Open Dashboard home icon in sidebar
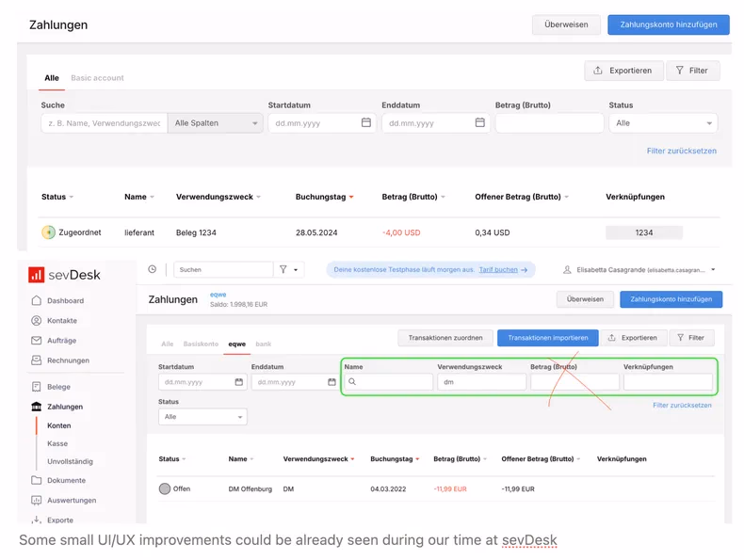Image resolution: width=744 pixels, height=560 pixels. [36, 300]
